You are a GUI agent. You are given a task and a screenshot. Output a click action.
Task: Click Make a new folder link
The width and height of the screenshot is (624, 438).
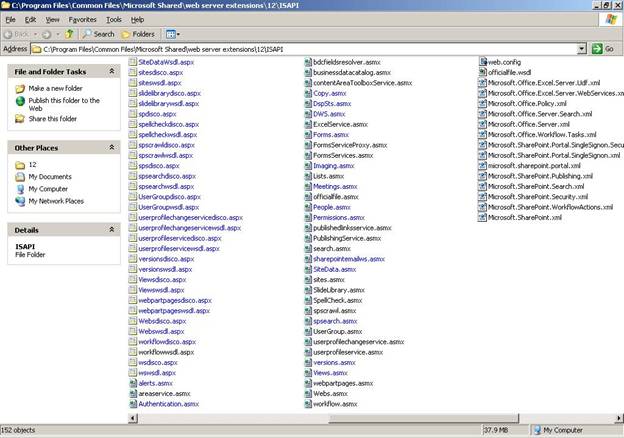click(55, 88)
